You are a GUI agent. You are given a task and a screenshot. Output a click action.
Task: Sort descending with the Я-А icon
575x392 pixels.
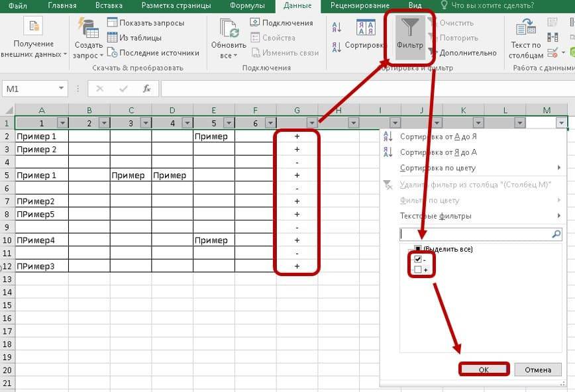tap(337, 47)
